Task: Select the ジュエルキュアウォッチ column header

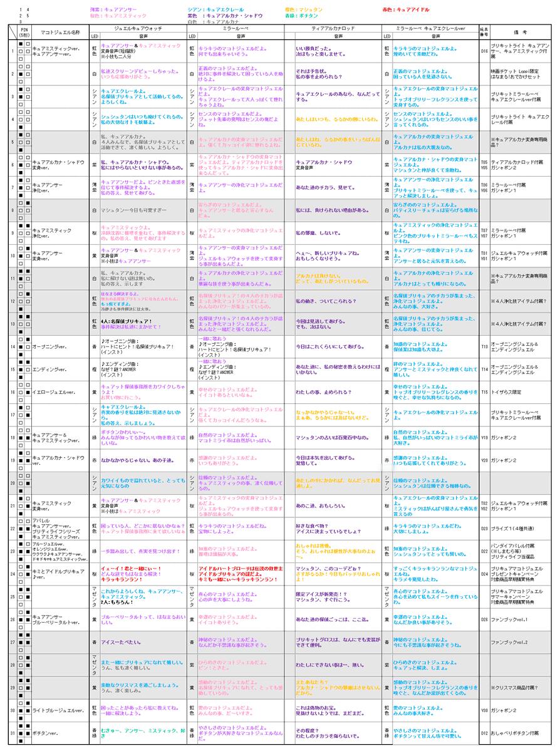Action: (138, 29)
